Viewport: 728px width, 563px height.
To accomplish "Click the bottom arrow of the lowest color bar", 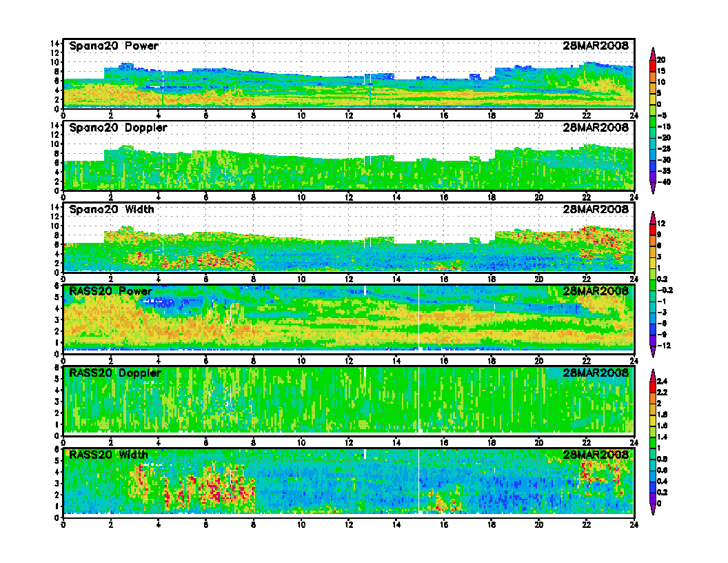I will point(653,510).
